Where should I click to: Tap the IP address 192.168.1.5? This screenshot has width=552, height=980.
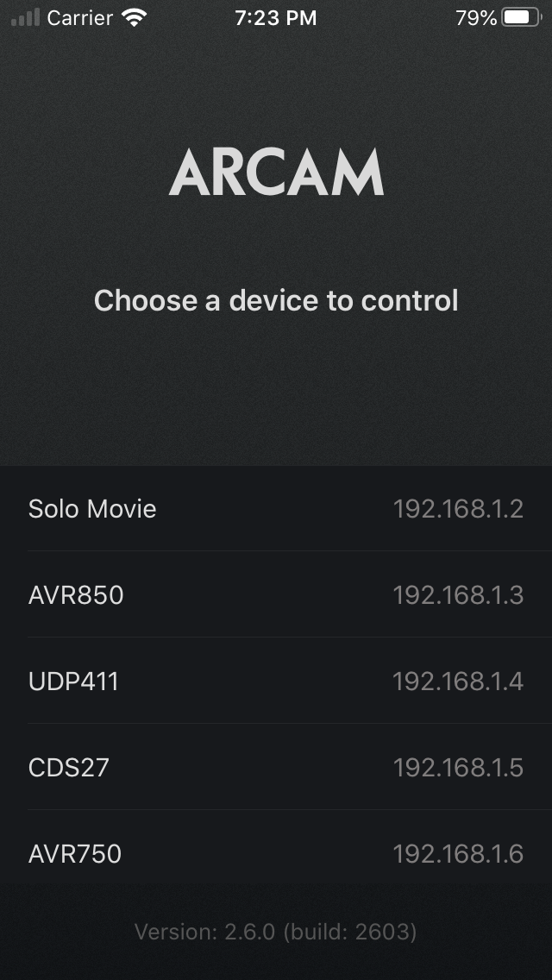pos(458,768)
